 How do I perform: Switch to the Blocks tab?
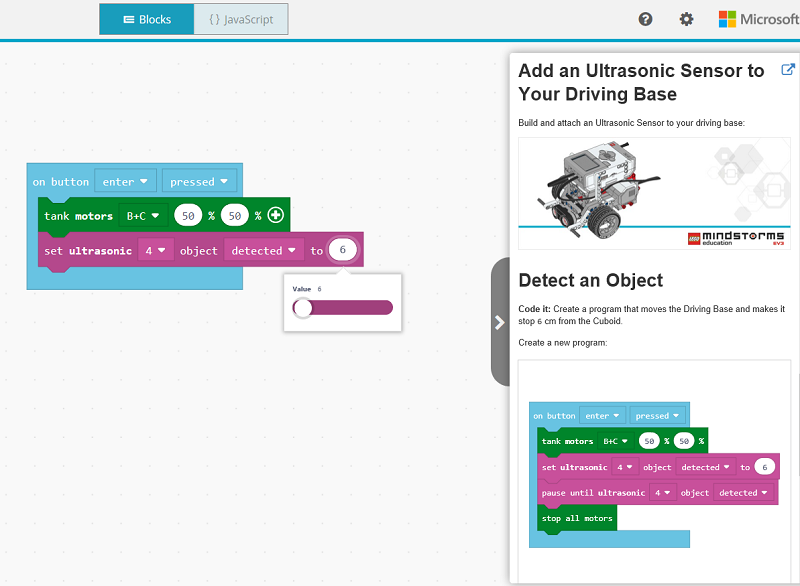click(x=146, y=18)
